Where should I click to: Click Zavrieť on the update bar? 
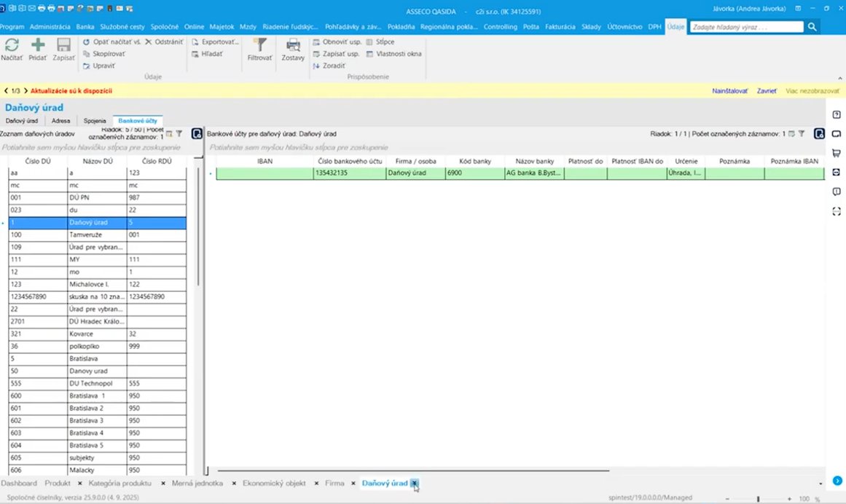click(x=767, y=90)
